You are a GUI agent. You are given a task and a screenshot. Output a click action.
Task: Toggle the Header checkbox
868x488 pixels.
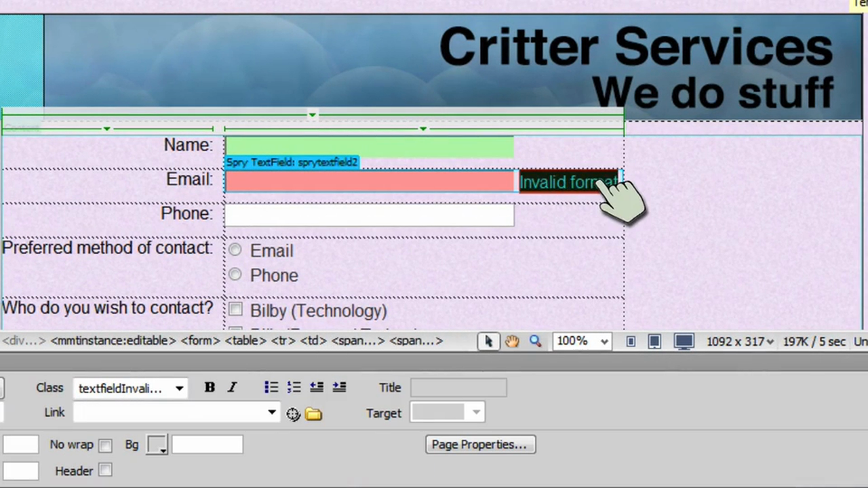(105, 470)
